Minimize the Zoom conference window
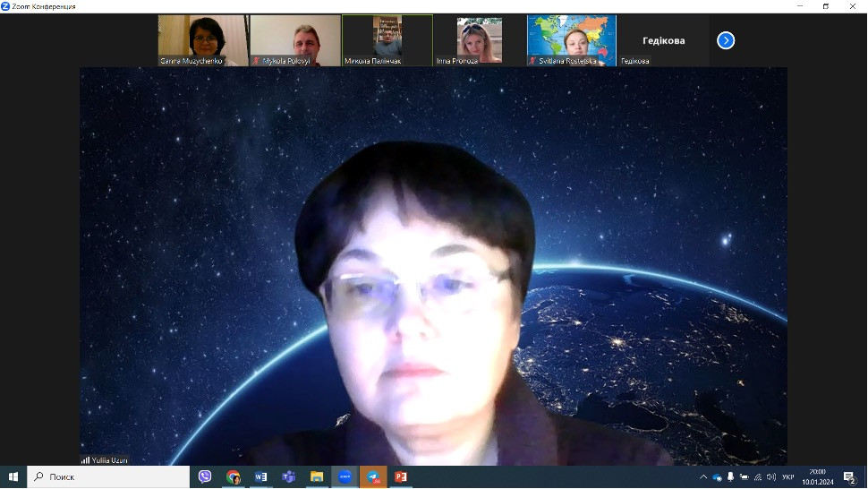 pyautogui.click(x=800, y=6)
